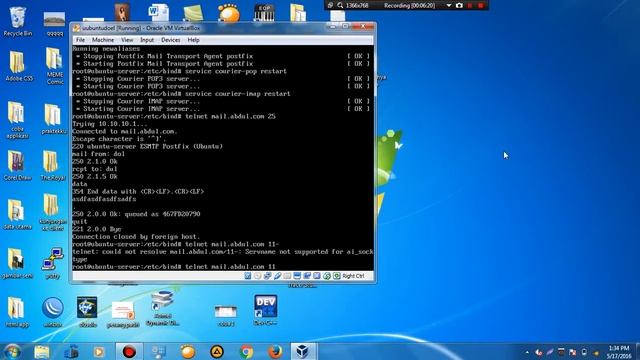Image resolution: width=640 pixels, height=360 pixels.
Task: Open Google Chrome from the taskbar
Action: pos(246,351)
